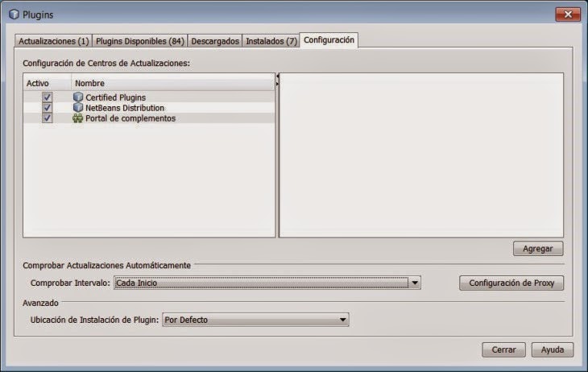
Task: Open the Ubicación de Instalación de Plugin dropdown
Action: [x=255, y=320]
